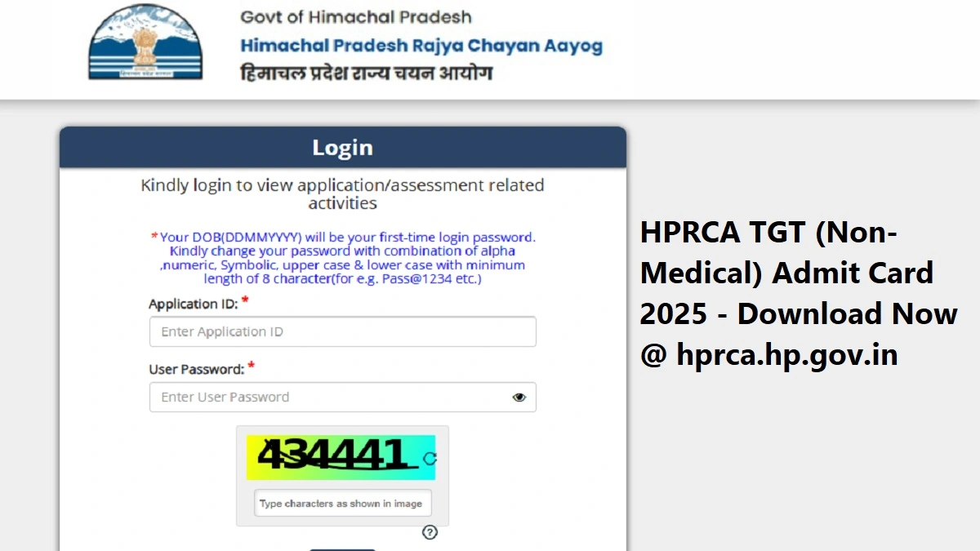This screenshot has height=551, width=980.
Task: Select the captcha entry field below the image
Action: click(341, 503)
